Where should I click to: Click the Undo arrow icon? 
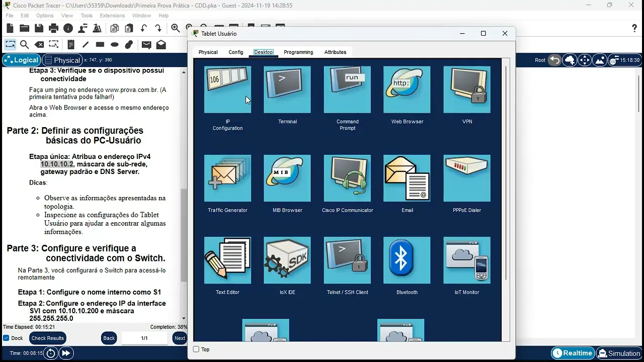click(144, 28)
